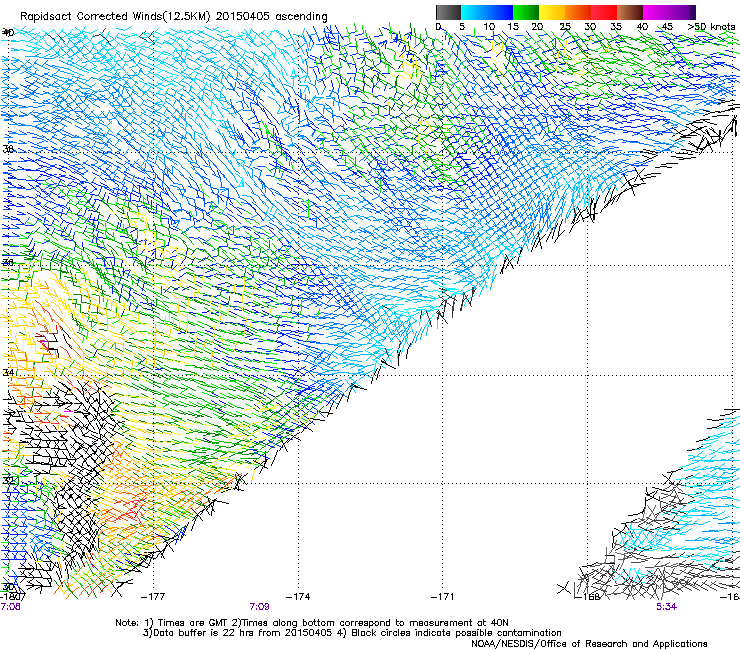Click the legend tick label '25'
The image size is (740, 650).
[x=565, y=27]
